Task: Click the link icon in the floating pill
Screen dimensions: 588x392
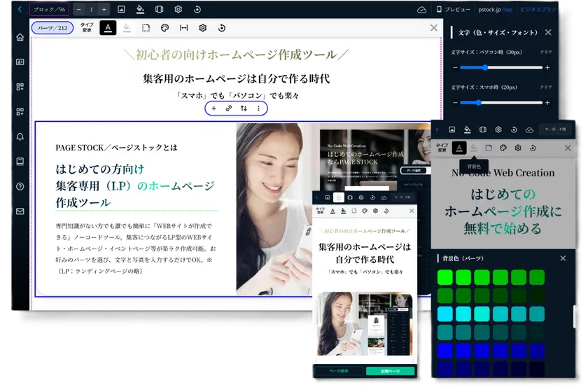Action: click(229, 108)
